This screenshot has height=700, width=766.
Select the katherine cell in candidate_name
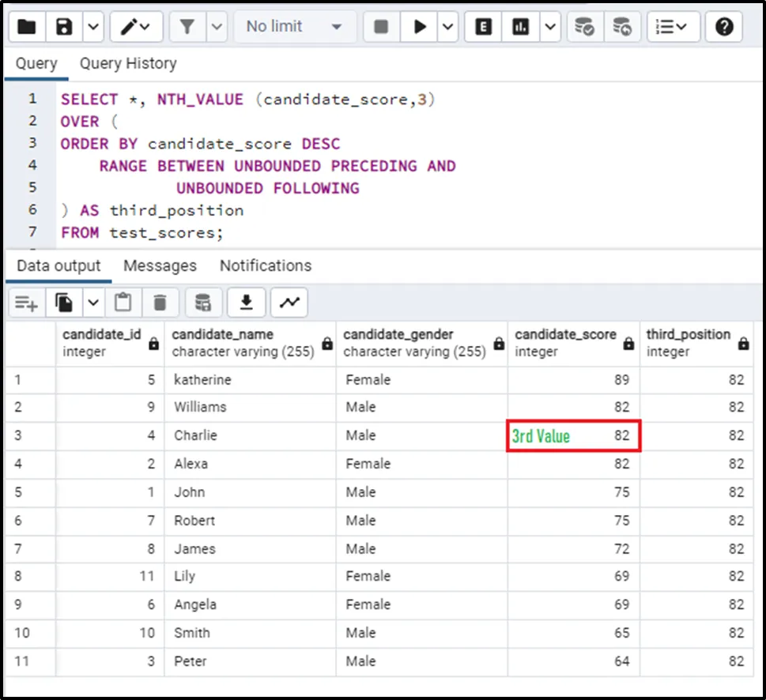coord(202,380)
